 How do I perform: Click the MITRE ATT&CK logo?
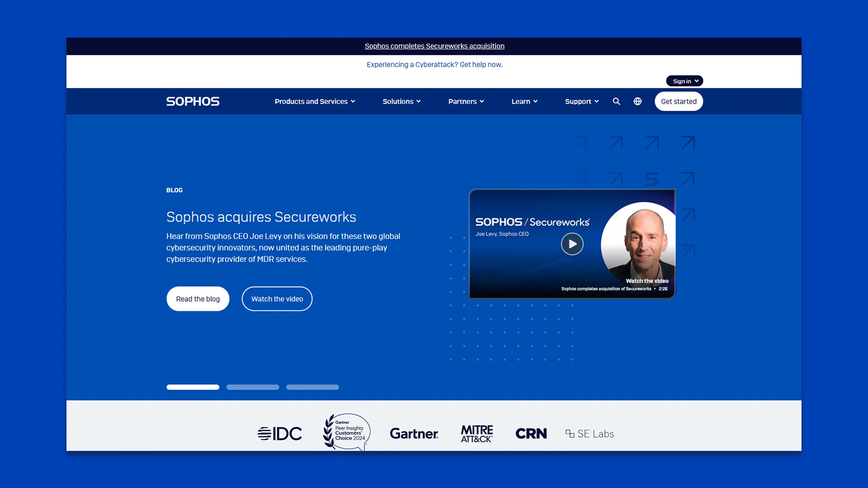476,433
